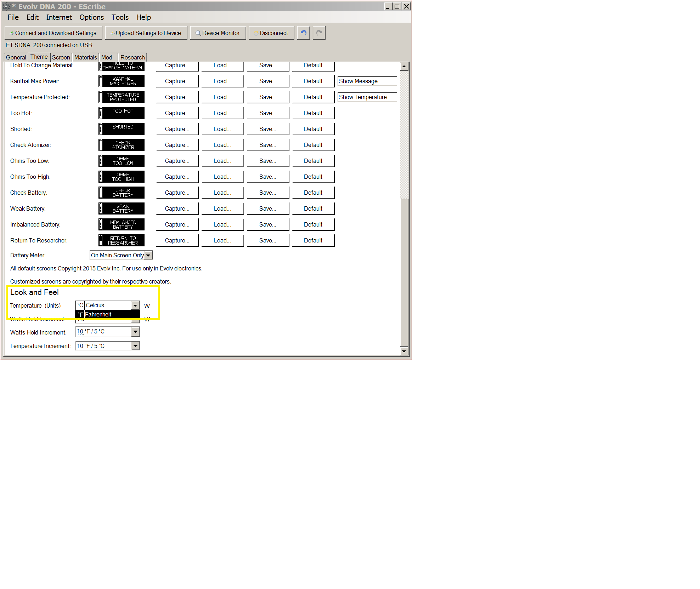
Task: Switch to the Research tab
Action: click(x=132, y=57)
